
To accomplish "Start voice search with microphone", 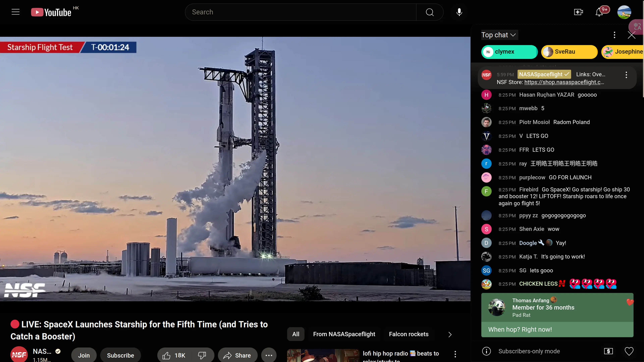I will (x=459, y=12).
